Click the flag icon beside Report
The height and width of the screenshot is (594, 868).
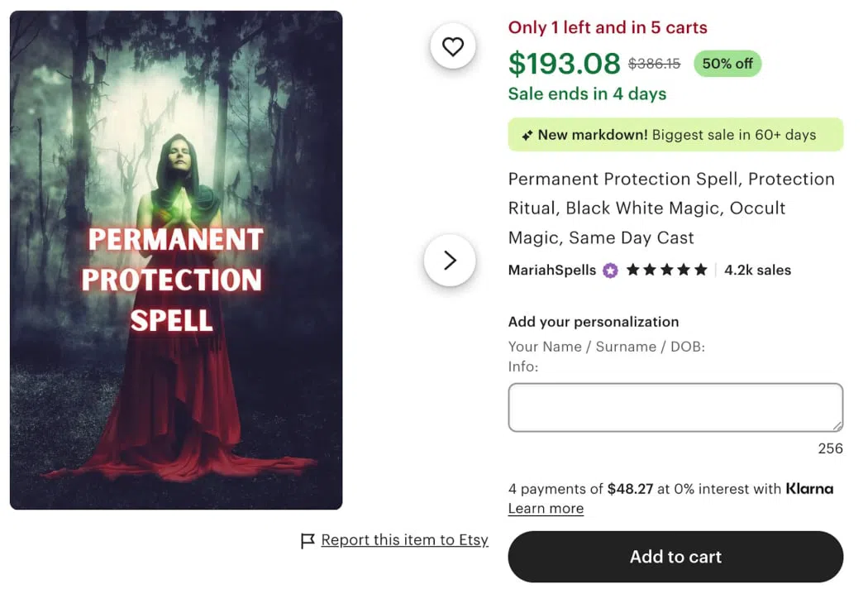pyautogui.click(x=308, y=541)
